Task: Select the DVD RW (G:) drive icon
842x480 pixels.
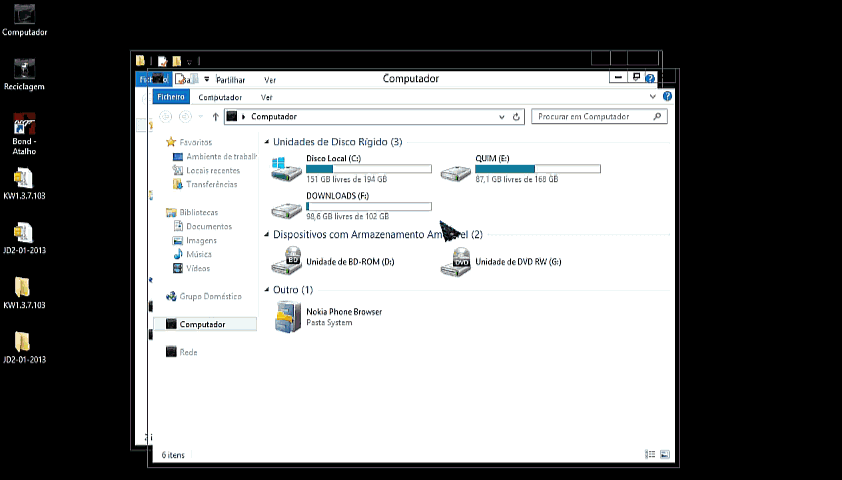Action: tap(456, 261)
